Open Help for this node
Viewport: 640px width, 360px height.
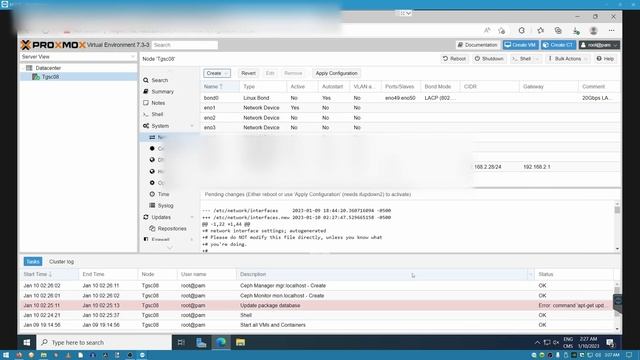click(x=605, y=59)
